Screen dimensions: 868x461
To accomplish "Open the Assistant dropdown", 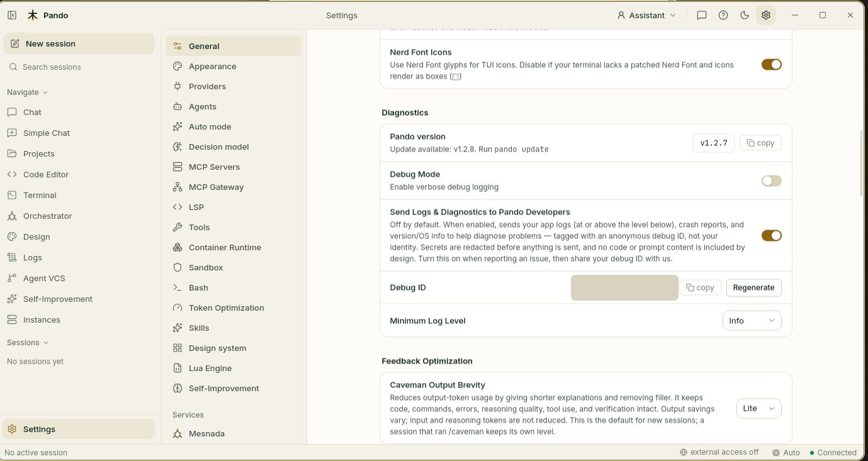I will coord(646,15).
